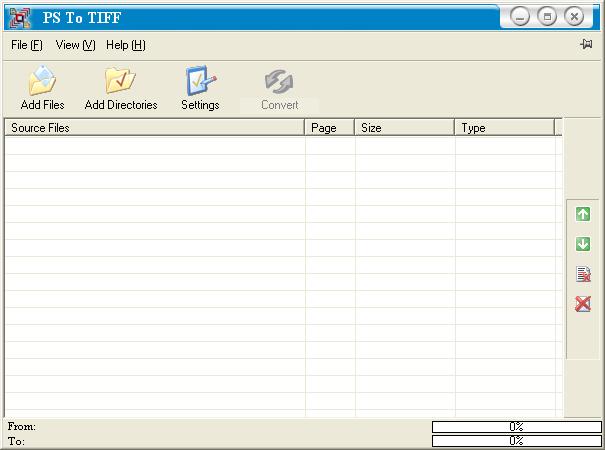The width and height of the screenshot is (605, 450).
Task: Open the View menu
Action: coord(75,45)
